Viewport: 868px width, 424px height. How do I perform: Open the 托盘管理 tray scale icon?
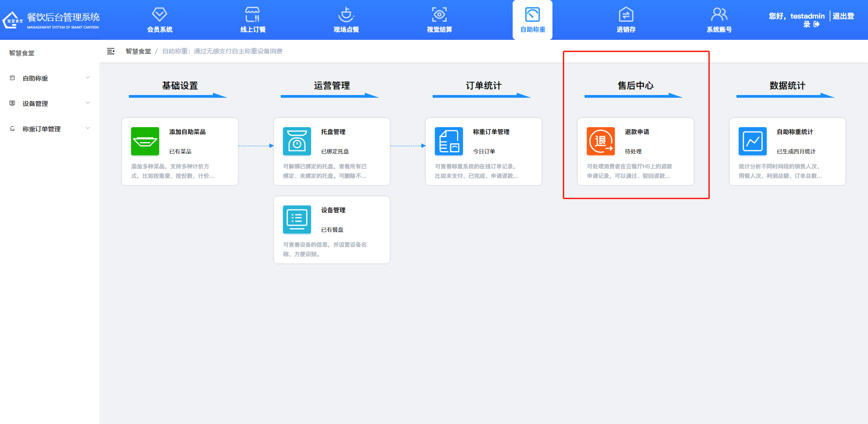[297, 141]
